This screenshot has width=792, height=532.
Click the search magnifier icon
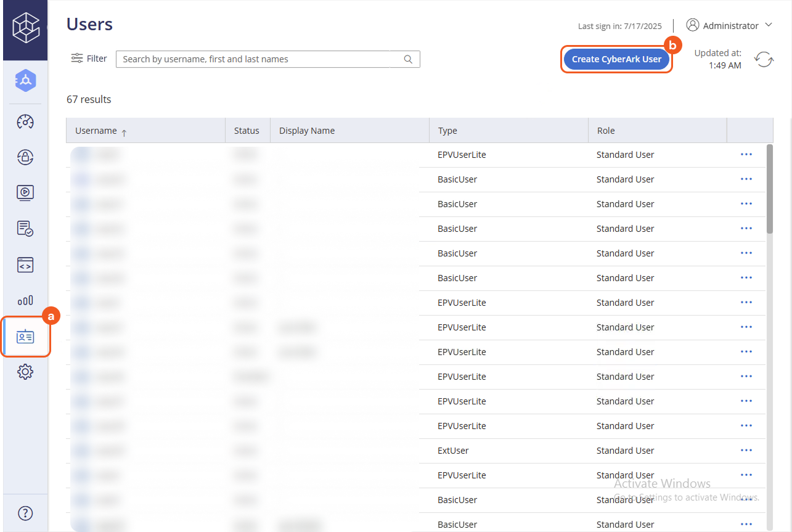click(408, 59)
